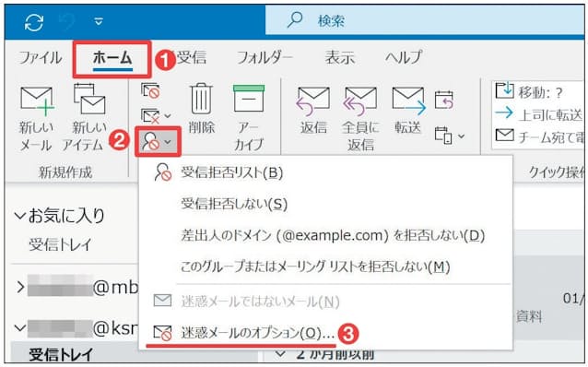Select 受信トレイ under @ksr account
Image resolution: width=588 pixels, height=367 pixels.
coord(61,354)
